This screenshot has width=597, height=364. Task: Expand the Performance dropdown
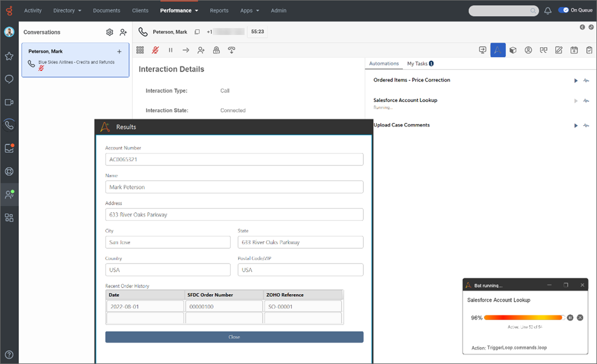(x=179, y=10)
